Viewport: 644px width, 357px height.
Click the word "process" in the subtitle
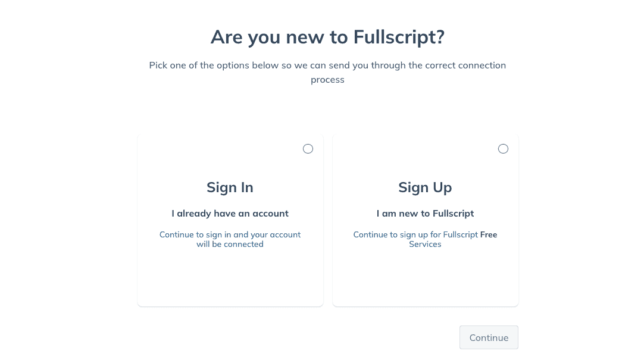point(327,80)
